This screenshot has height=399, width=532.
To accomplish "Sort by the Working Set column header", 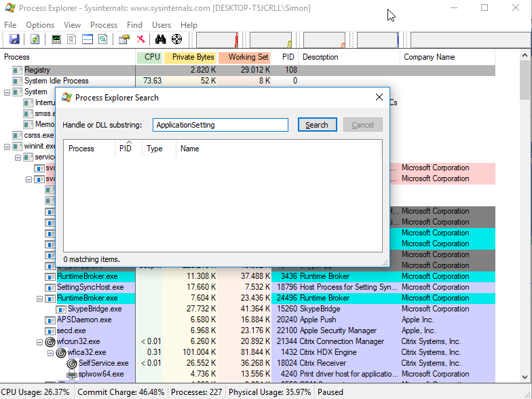I will [244, 57].
